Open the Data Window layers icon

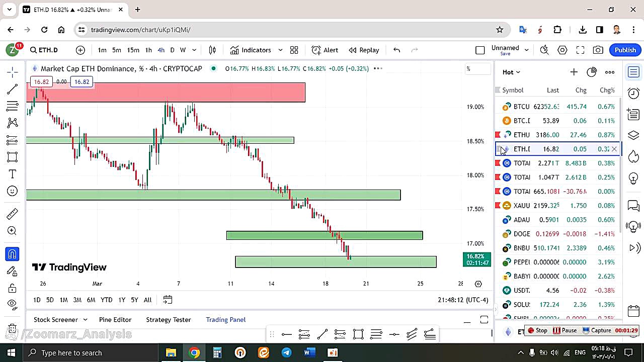[633, 136]
